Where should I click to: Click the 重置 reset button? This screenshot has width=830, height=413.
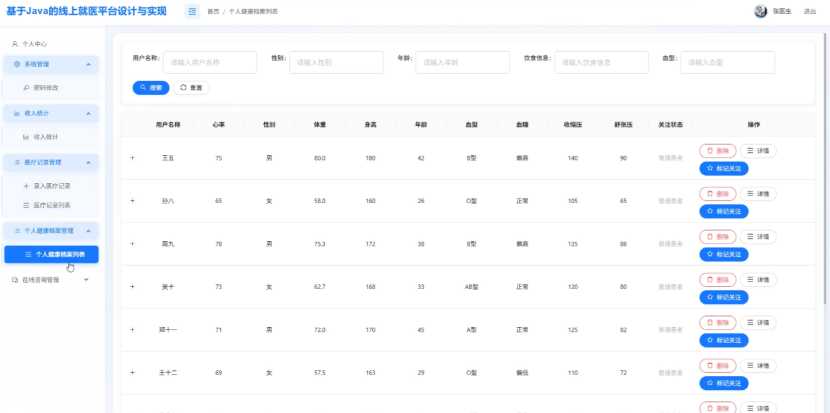click(191, 88)
